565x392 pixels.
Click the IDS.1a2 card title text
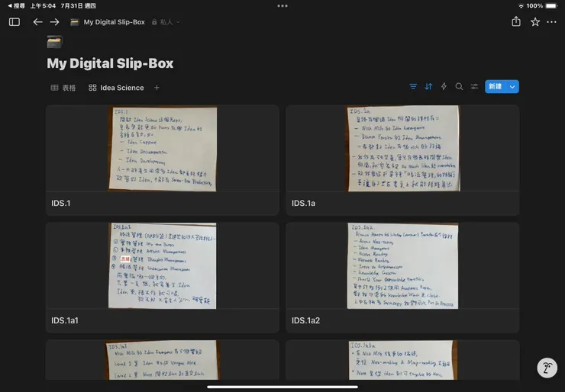[x=305, y=320]
